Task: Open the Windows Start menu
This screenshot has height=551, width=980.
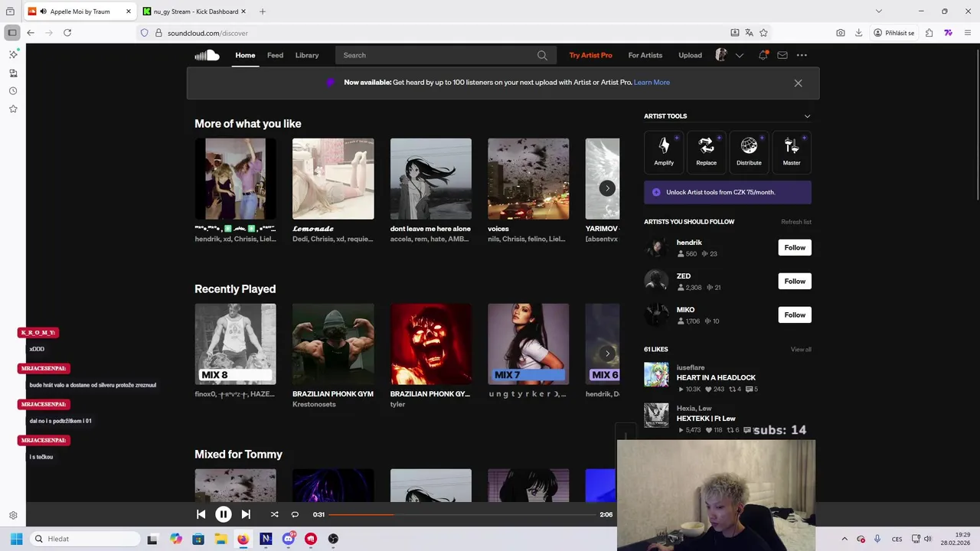Action: click(16, 539)
